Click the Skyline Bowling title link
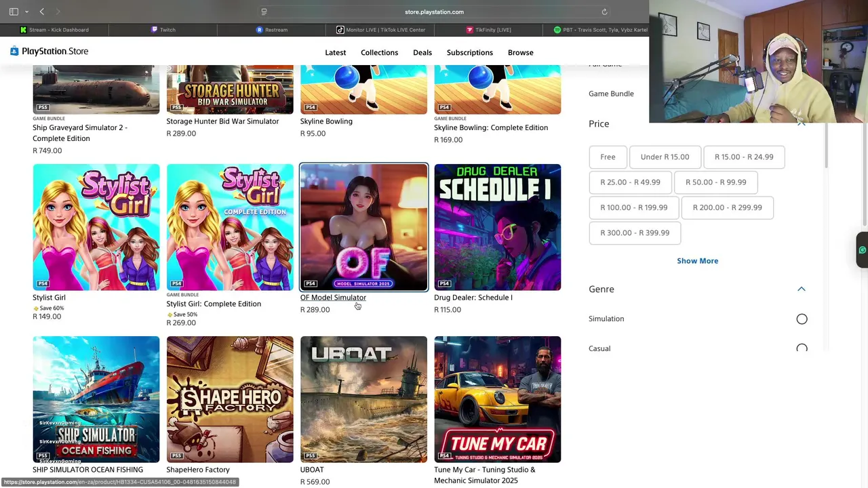The width and height of the screenshot is (868, 488). [x=326, y=121]
